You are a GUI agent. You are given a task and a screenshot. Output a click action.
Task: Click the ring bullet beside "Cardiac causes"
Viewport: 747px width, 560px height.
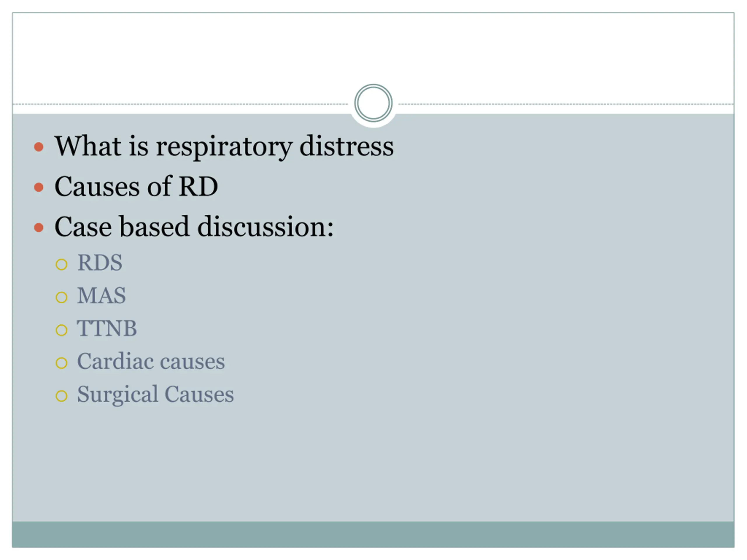click(62, 363)
